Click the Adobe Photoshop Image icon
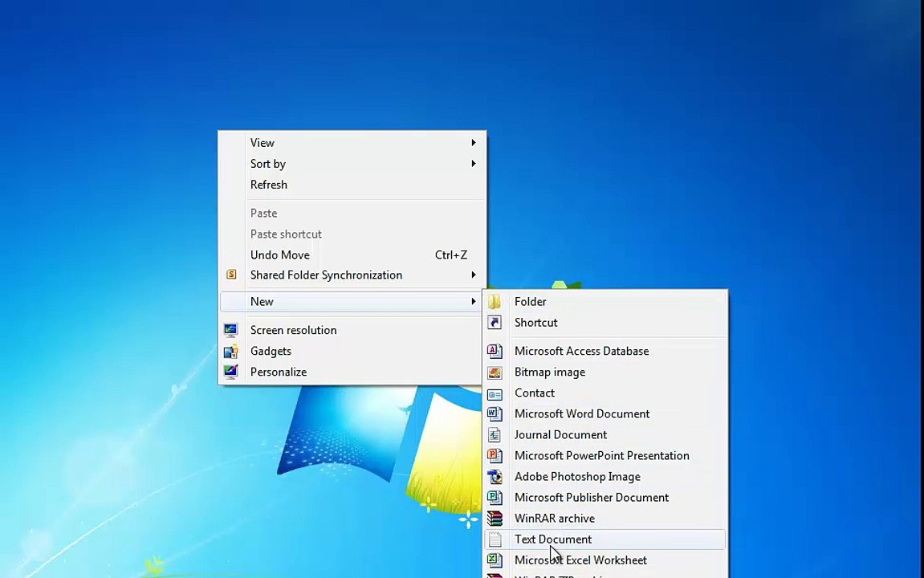Screen dimensions: 924x578 (495, 477)
